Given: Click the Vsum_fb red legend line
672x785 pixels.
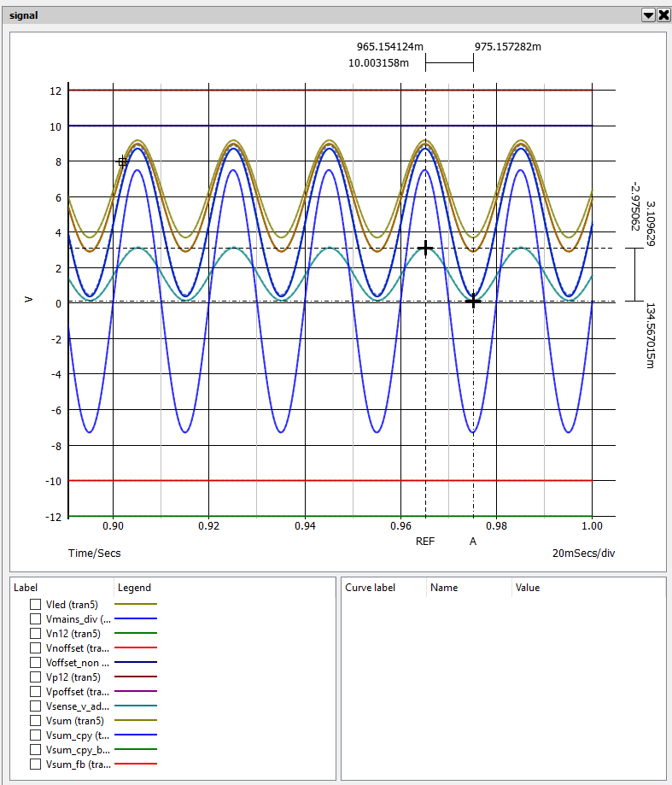Looking at the screenshot, I should click(x=136, y=764).
